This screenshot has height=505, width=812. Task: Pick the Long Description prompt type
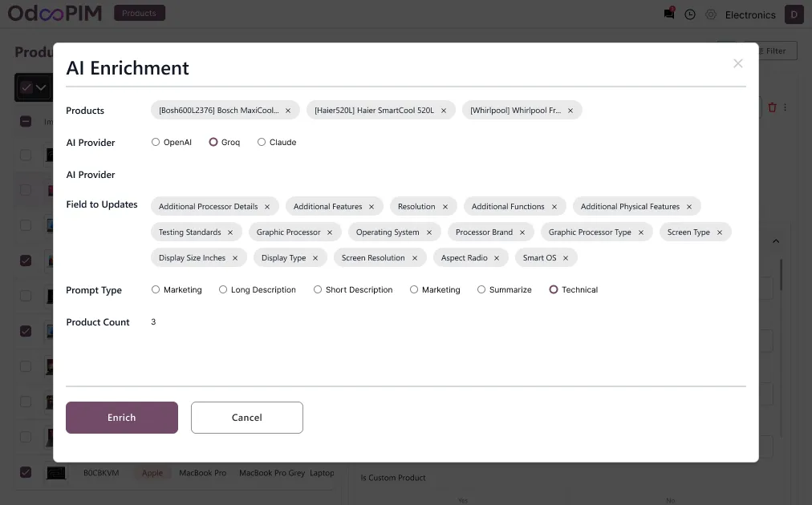click(x=223, y=289)
